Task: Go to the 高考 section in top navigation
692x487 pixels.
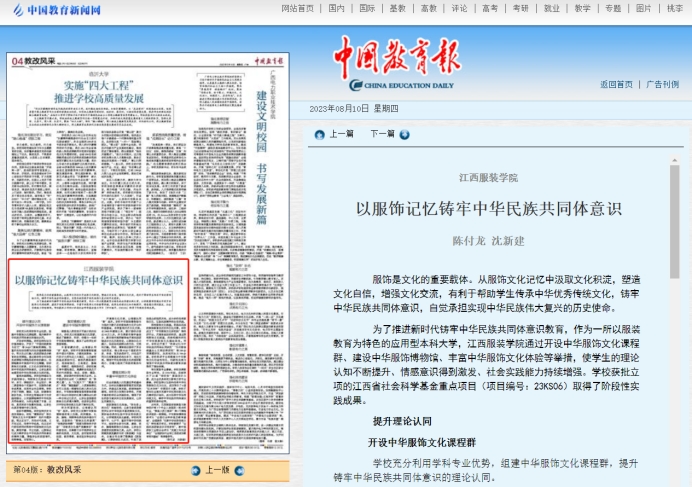Action: point(490,8)
